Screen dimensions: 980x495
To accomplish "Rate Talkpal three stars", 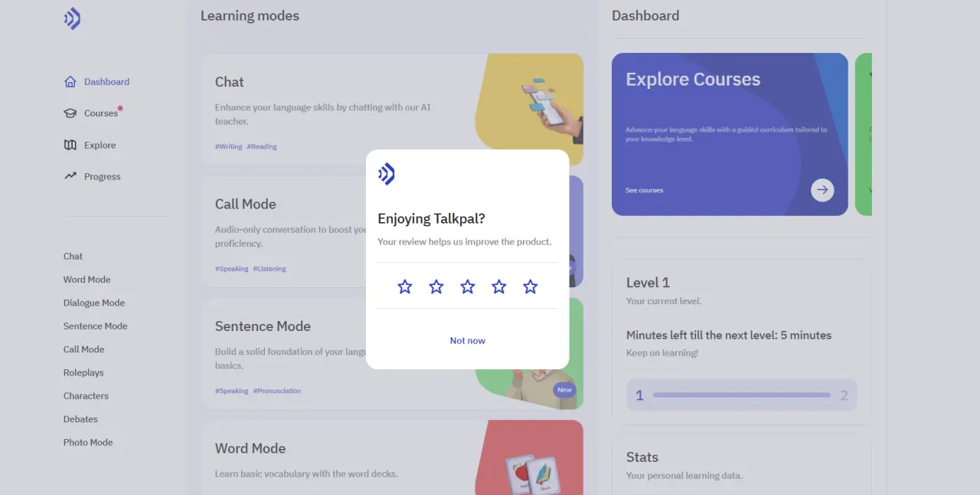I will (x=468, y=287).
